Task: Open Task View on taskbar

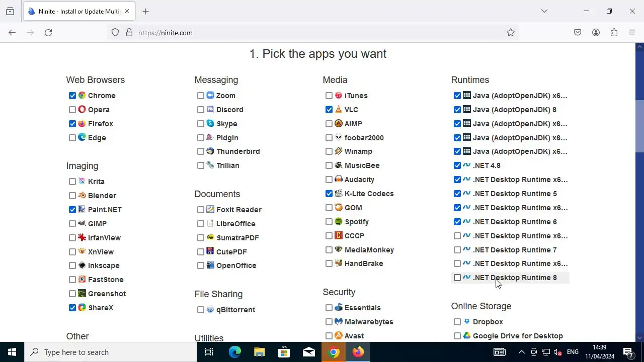Action: coord(209,352)
